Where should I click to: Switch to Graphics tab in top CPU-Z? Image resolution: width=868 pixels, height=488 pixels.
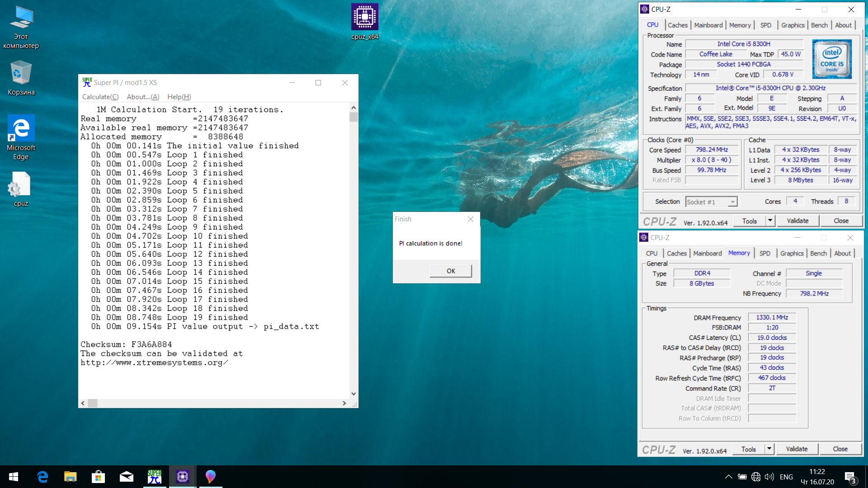coord(793,25)
